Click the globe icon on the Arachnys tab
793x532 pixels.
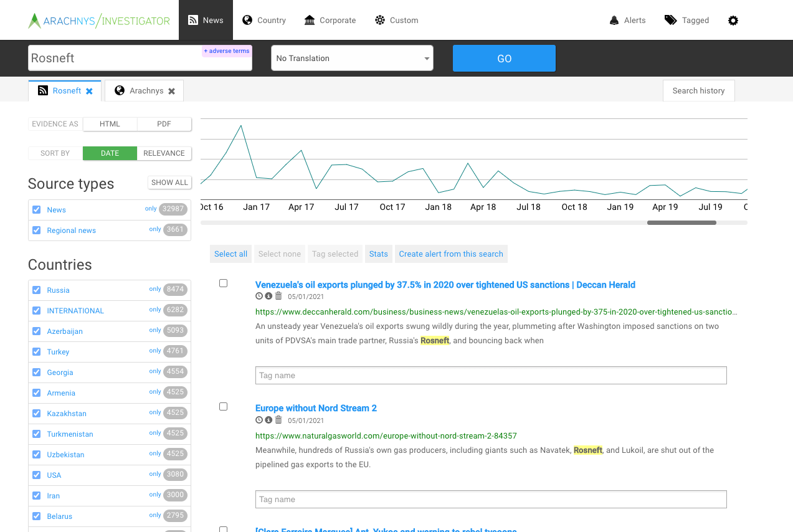click(x=120, y=91)
